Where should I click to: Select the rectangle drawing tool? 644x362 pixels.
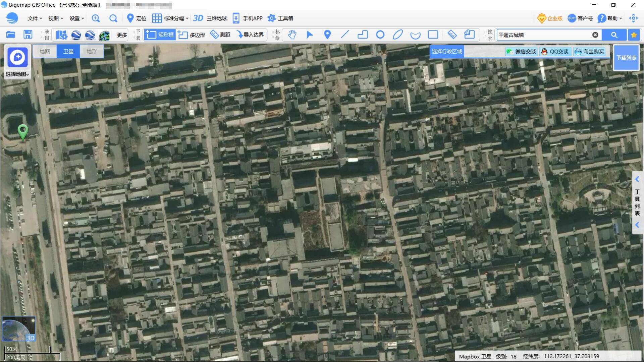(433, 35)
